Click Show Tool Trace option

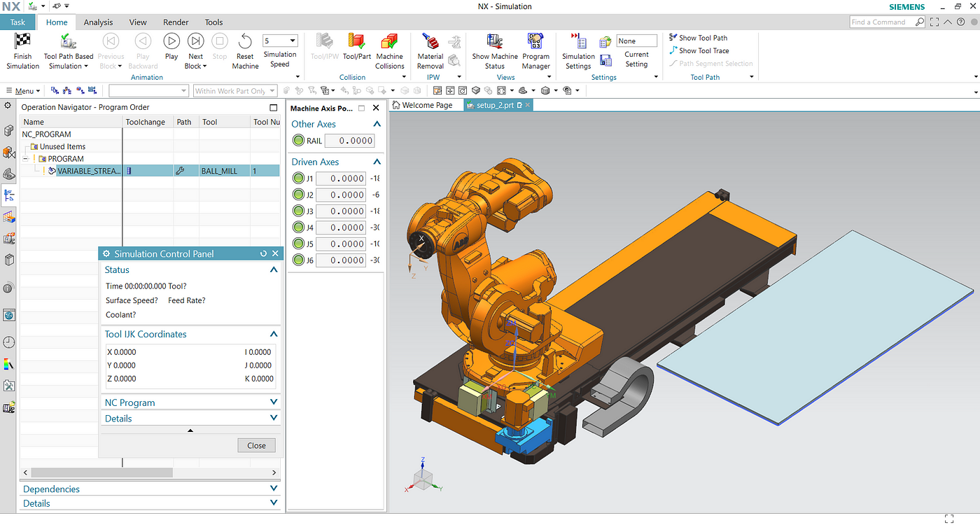coord(699,50)
